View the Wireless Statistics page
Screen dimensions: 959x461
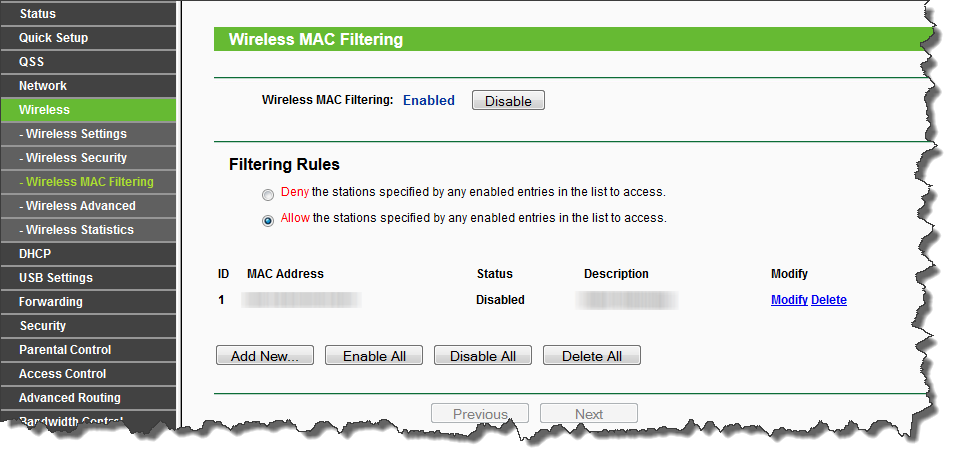(x=76, y=230)
